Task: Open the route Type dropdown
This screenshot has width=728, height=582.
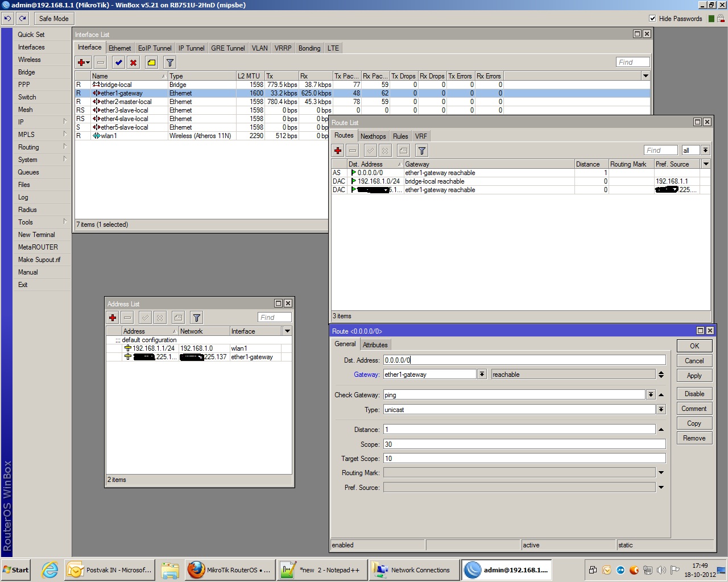Action: pyautogui.click(x=661, y=410)
